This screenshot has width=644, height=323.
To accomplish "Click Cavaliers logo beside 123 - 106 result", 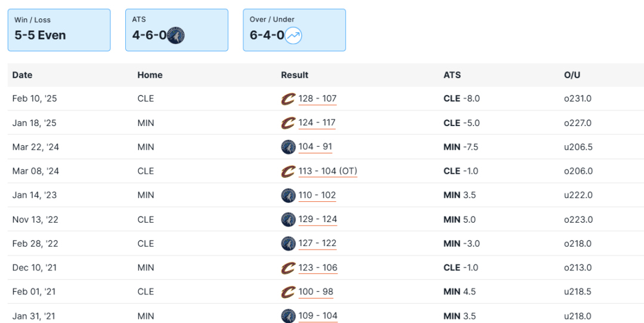I will [289, 267].
